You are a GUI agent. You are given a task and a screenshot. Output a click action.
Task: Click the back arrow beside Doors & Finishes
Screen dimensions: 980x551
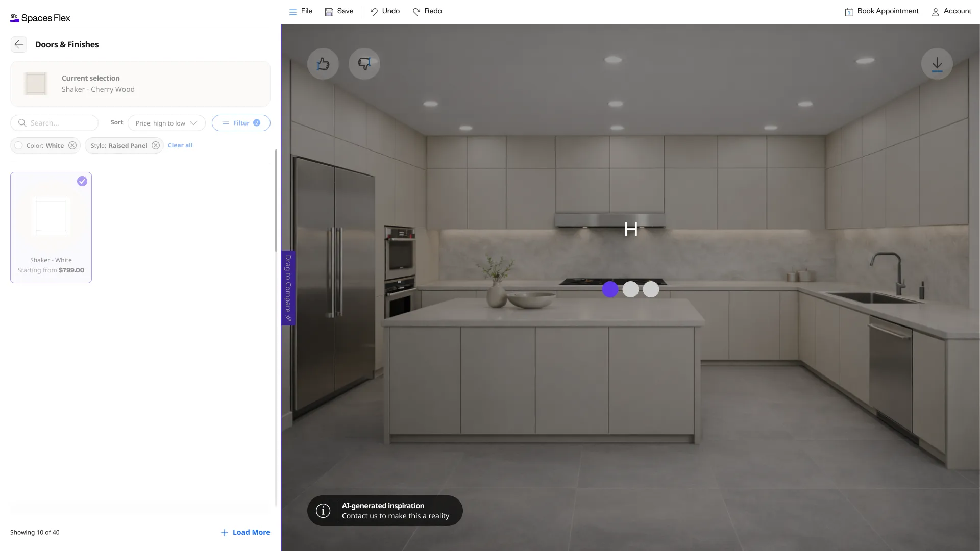point(19,44)
